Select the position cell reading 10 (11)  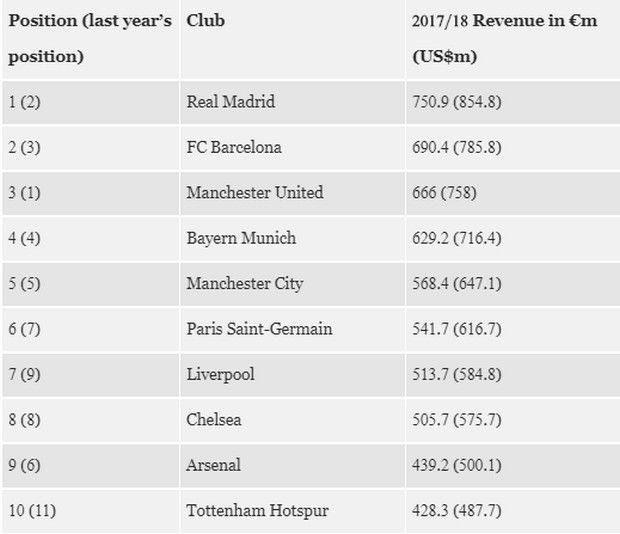click(x=33, y=511)
